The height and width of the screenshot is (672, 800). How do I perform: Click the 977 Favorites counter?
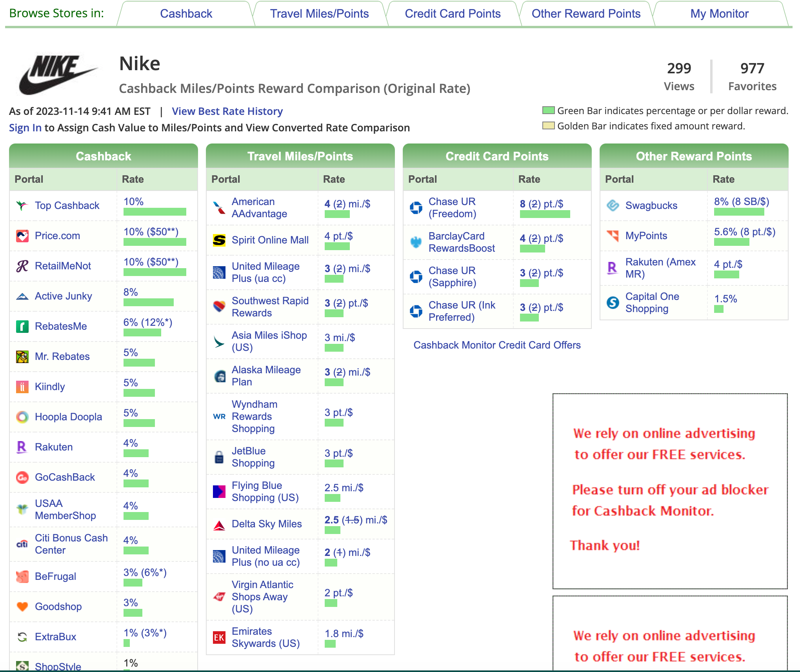[x=752, y=76]
